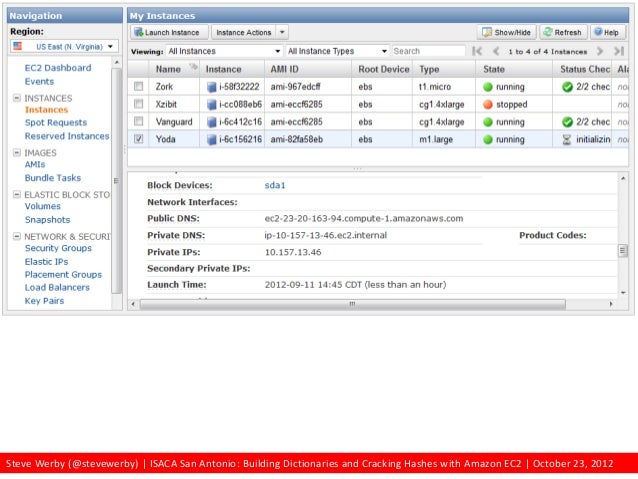The height and width of the screenshot is (479, 638).
Task: Open Volumes in navigation
Action: pyautogui.click(x=42, y=206)
